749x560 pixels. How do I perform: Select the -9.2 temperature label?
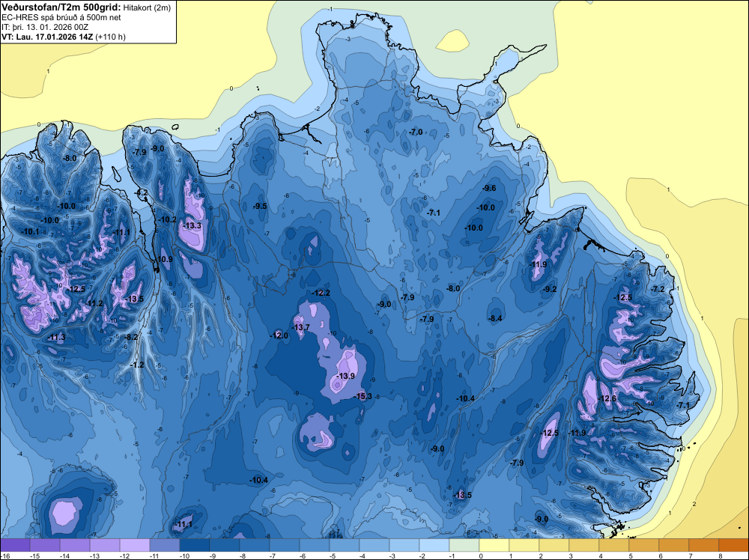551,289
